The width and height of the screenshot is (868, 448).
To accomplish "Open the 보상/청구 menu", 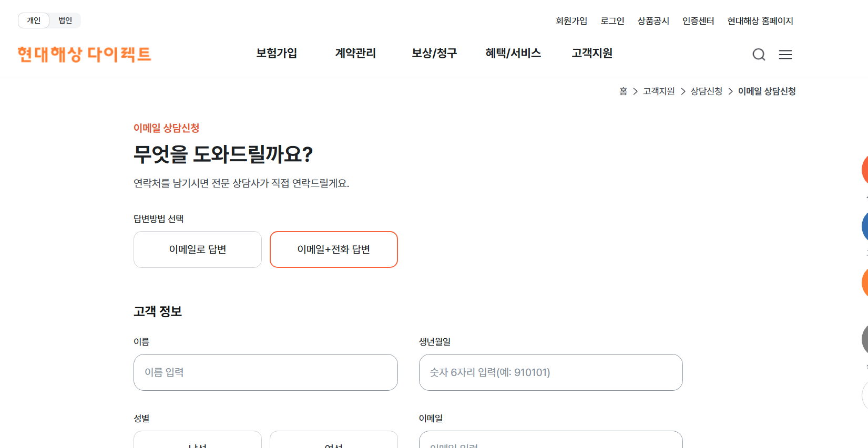I will [x=434, y=53].
